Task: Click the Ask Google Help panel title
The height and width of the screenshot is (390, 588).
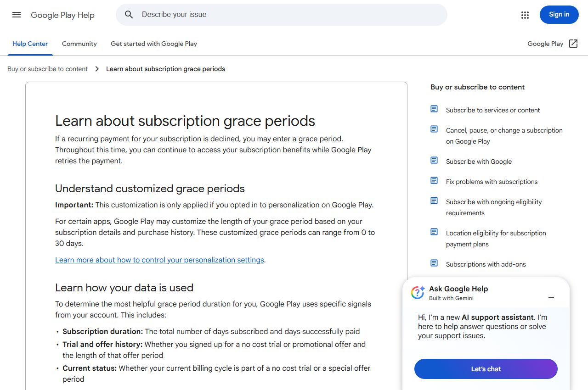Action: [458, 289]
